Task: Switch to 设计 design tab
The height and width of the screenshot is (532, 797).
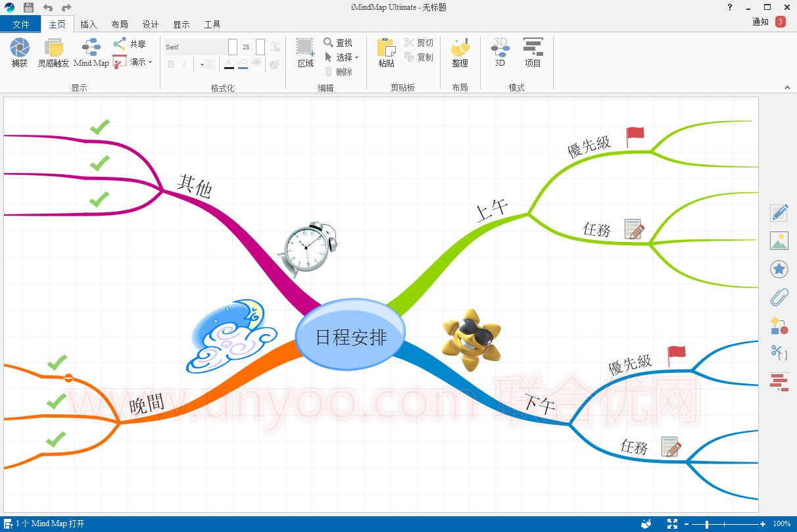Action: pyautogui.click(x=151, y=24)
